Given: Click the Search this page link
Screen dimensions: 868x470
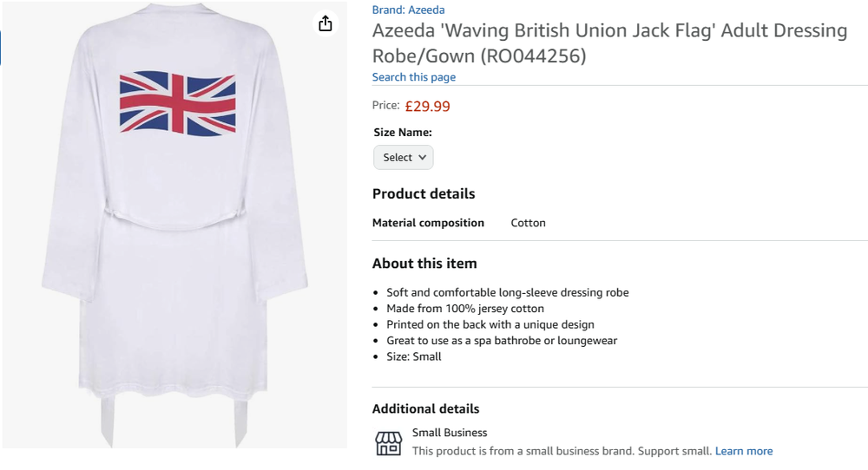Looking at the screenshot, I should click(414, 77).
